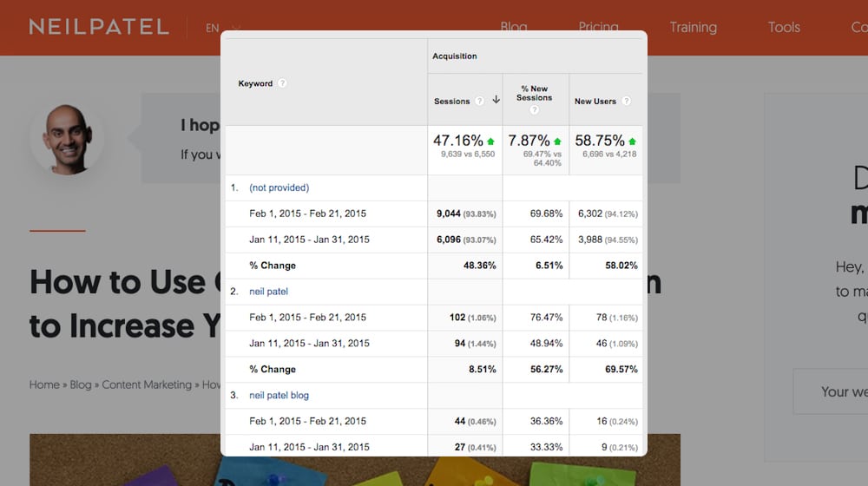Click the green arrow beside 7.87%
The width and height of the screenshot is (868, 486).
click(x=557, y=141)
